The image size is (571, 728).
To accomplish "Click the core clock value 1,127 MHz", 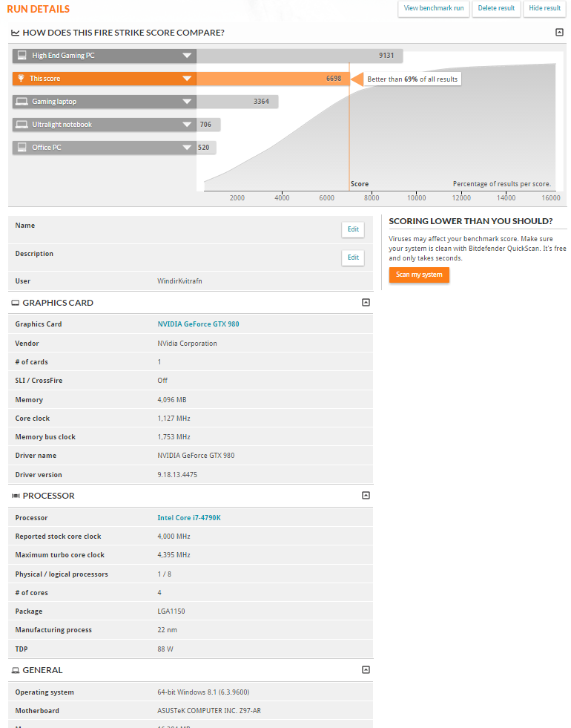I will pos(174,419).
